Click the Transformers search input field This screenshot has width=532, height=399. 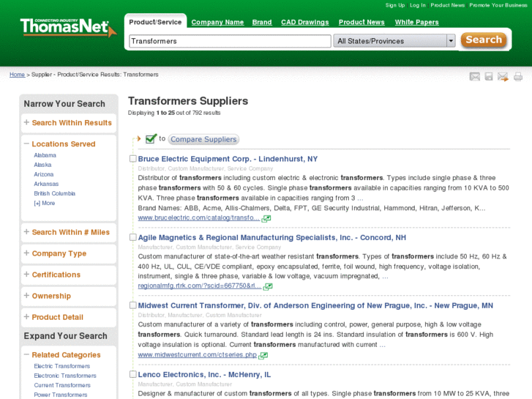click(x=230, y=41)
